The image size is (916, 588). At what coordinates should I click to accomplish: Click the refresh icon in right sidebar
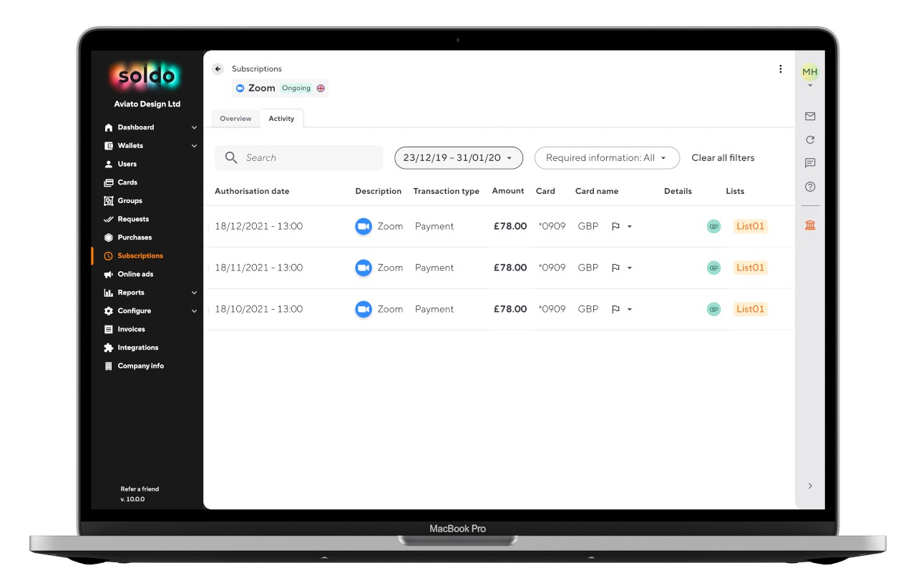click(810, 139)
